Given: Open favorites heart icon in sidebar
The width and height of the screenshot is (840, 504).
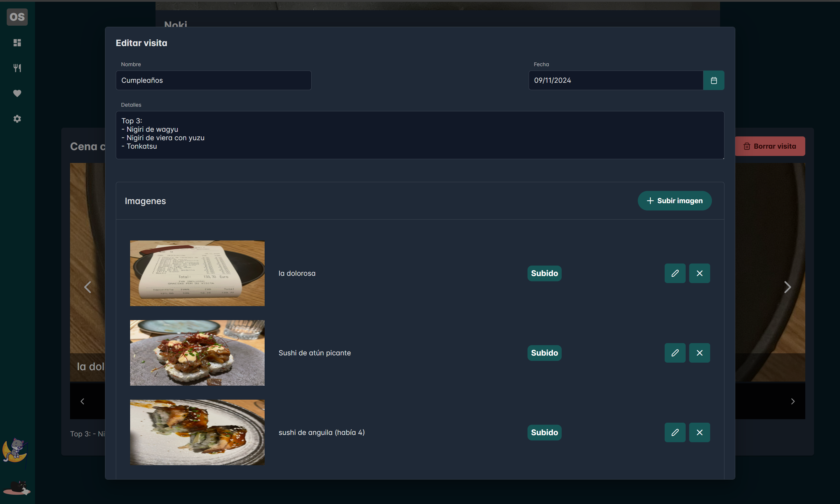Looking at the screenshot, I should point(17,93).
